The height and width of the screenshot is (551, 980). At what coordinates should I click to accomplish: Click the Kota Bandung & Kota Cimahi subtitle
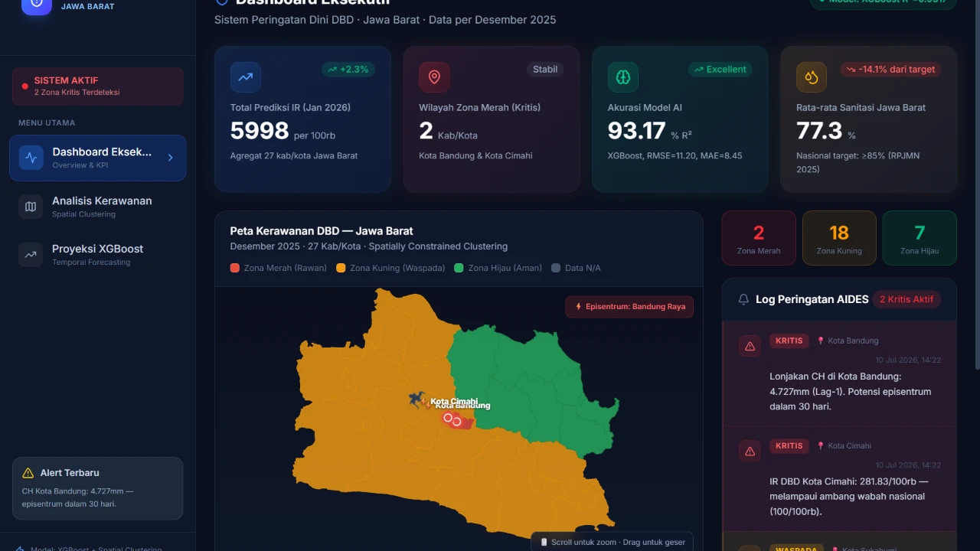coord(475,155)
